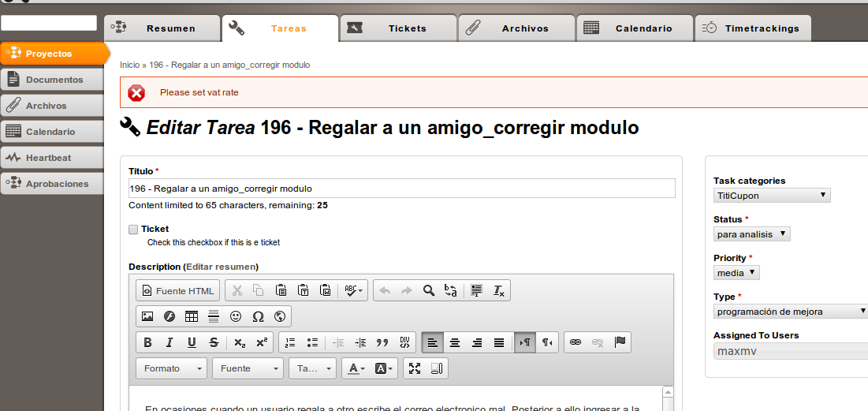Insert a table into the description

click(192, 316)
